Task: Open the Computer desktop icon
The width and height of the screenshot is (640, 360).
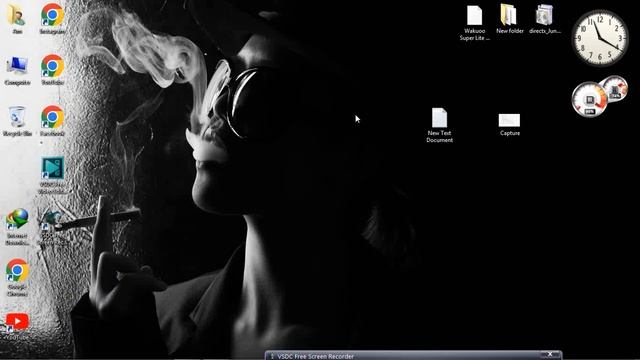Action: pyautogui.click(x=17, y=70)
